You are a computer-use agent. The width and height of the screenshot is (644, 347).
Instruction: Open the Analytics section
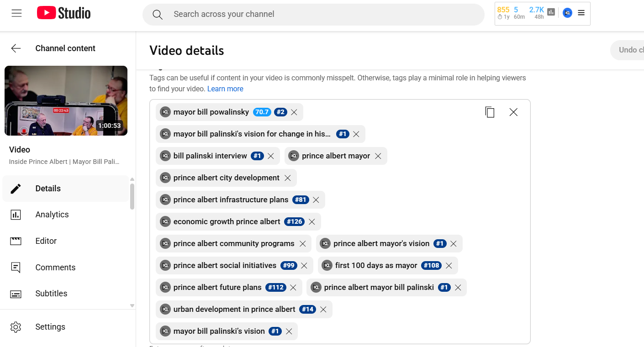52,215
